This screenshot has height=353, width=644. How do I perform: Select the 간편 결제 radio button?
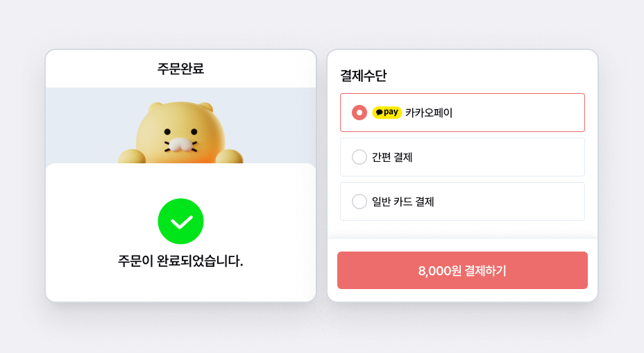coord(359,157)
